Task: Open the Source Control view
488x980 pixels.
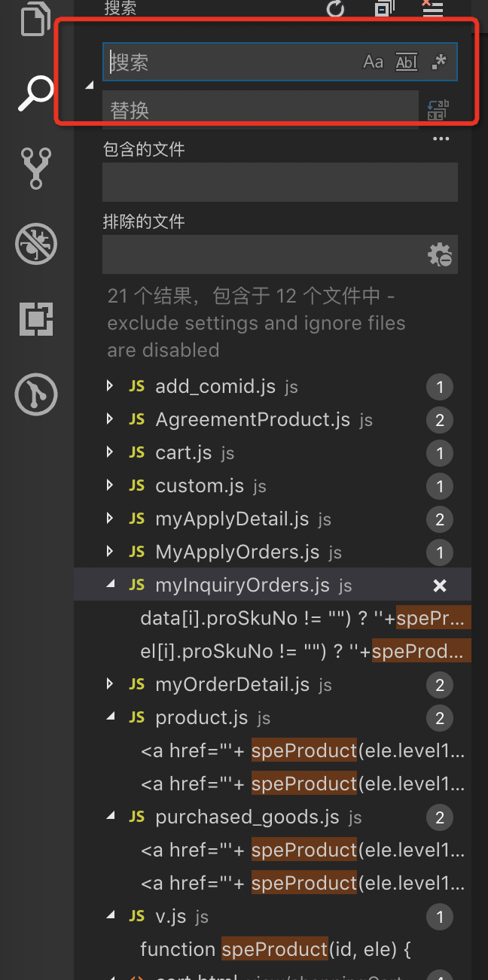Action: (x=35, y=167)
